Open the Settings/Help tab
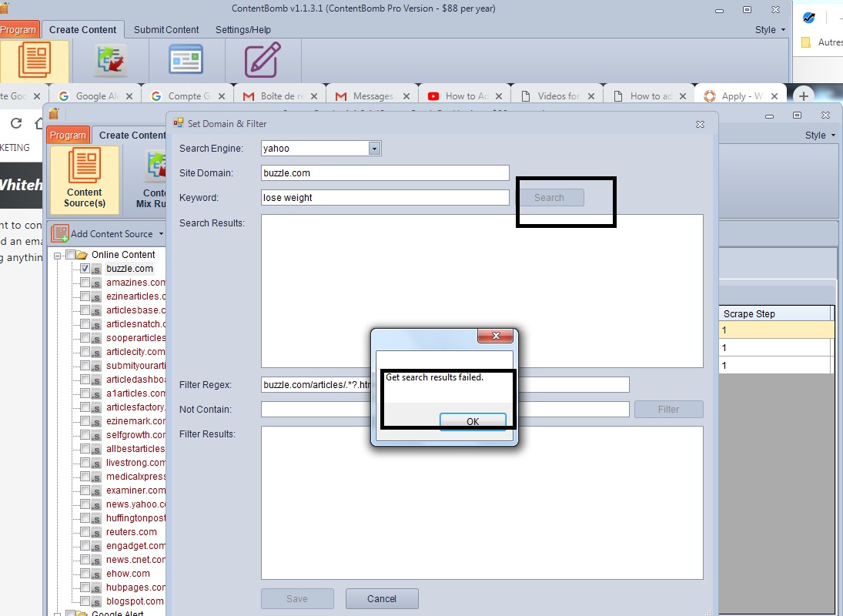 point(243,30)
